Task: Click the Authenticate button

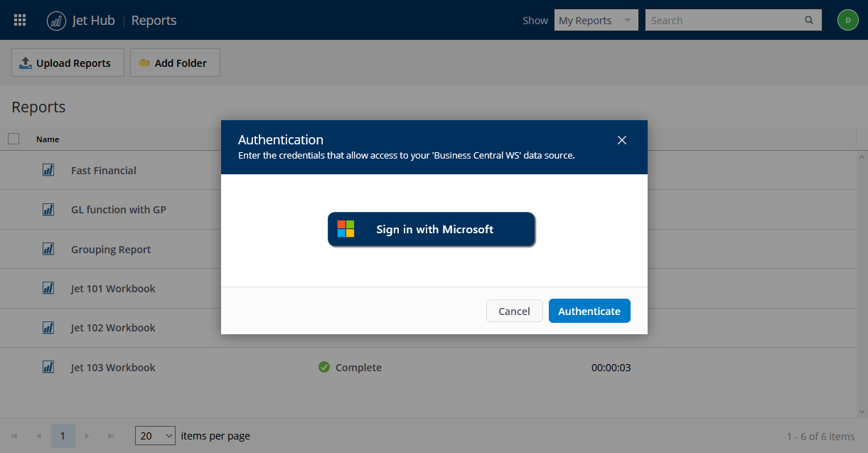Action: point(589,311)
